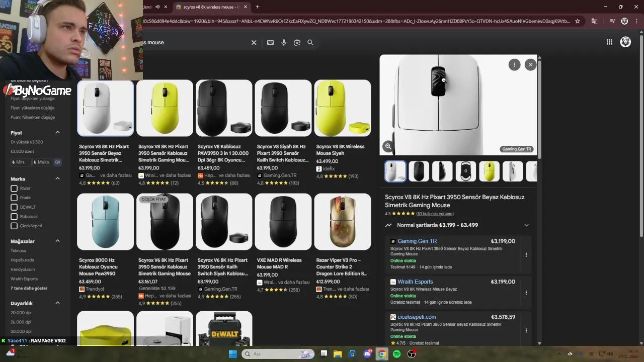Close the tab that is playing audio
The width and height of the screenshot is (644, 362).
coord(166,7)
